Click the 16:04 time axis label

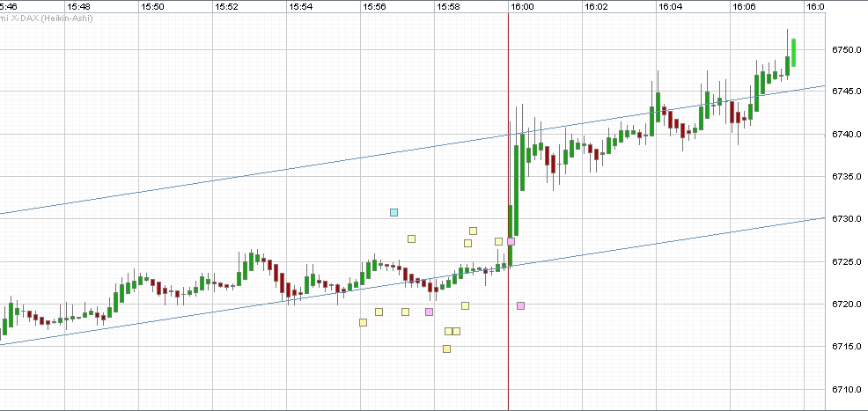point(671,7)
